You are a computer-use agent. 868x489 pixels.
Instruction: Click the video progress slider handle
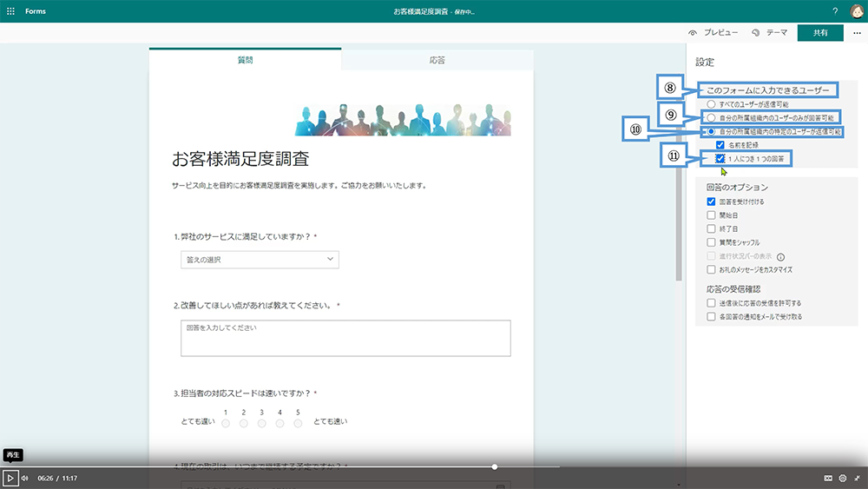tap(495, 467)
